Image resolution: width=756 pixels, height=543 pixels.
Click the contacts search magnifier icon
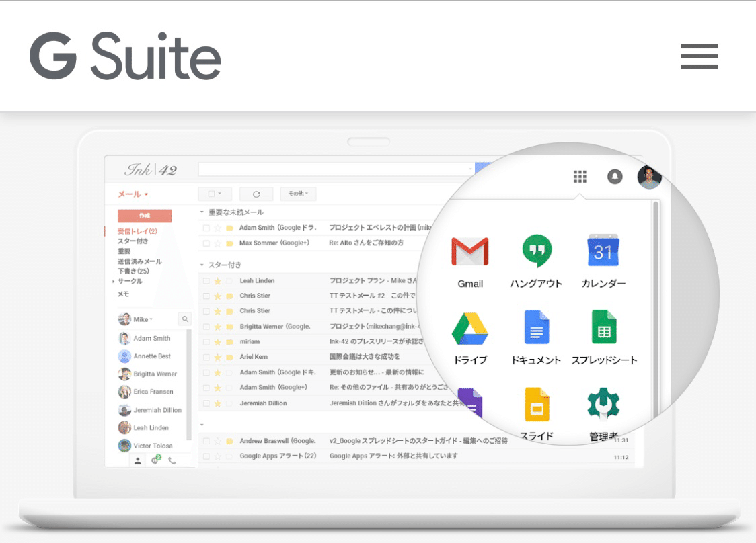(x=185, y=319)
